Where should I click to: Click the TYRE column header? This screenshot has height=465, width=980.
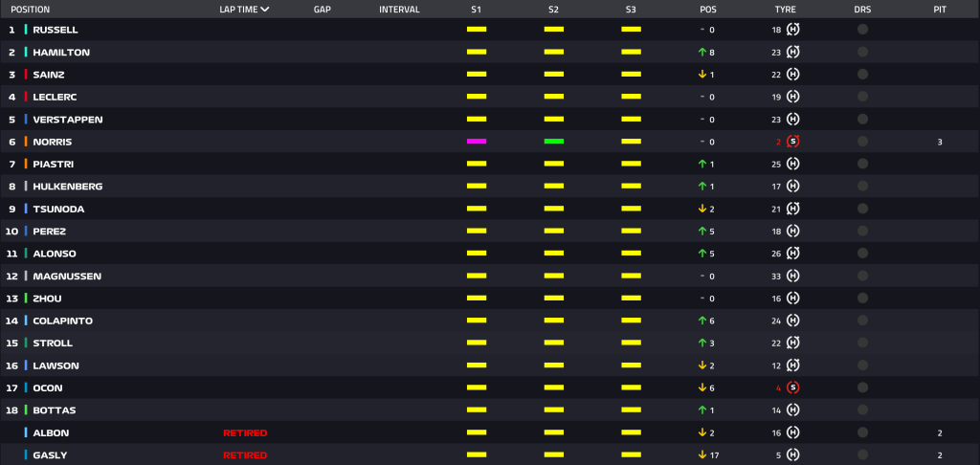click(785, 10)
